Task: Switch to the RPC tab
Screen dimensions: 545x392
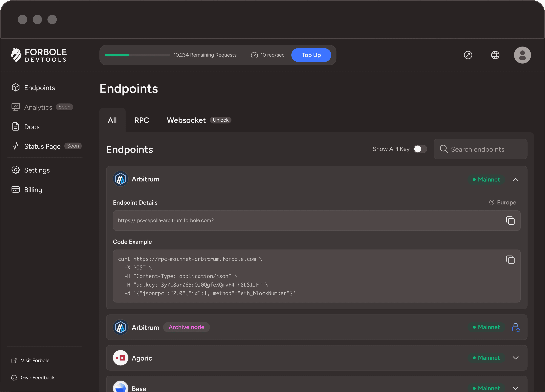Action: pyautogui.click(x=142, y=120)
